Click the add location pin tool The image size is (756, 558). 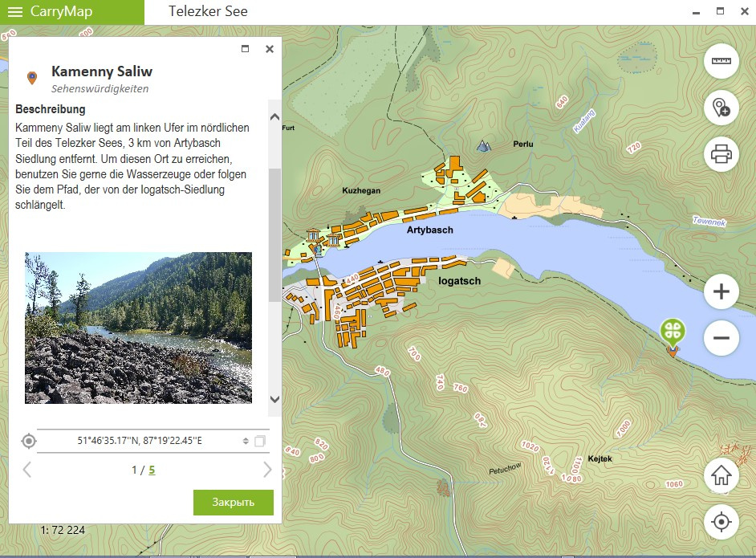pos(721,108)
